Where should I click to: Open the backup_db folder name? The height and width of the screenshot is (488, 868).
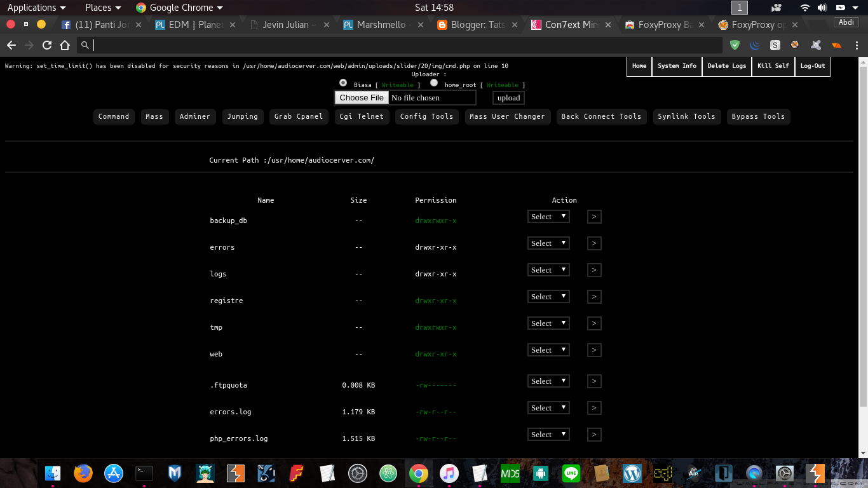[x=228, y=220]
